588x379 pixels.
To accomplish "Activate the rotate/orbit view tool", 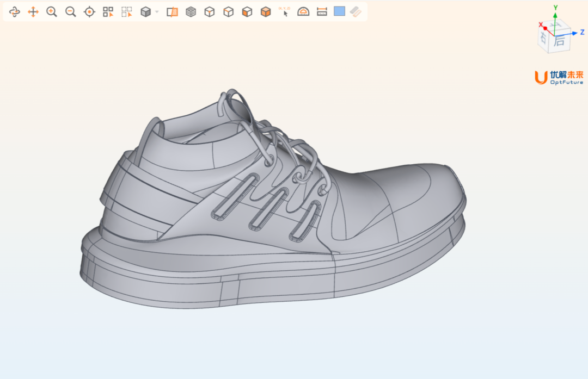I will point(14,12).
